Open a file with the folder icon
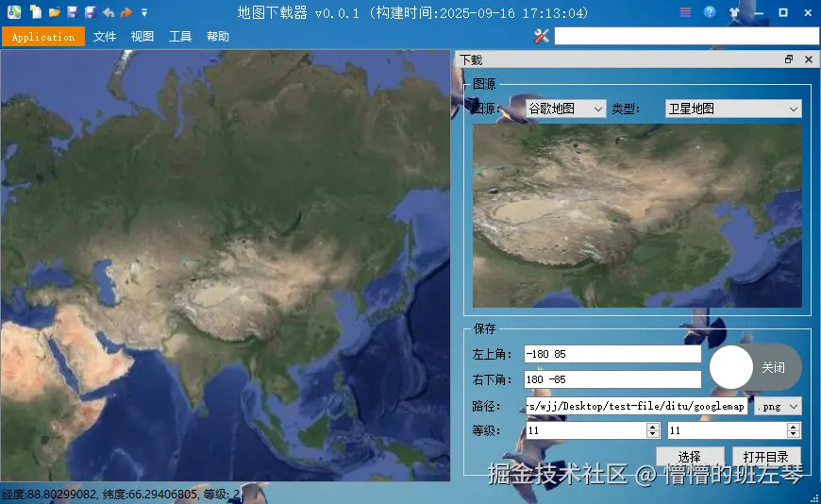 pyautogui.click(x=55, y=12)
